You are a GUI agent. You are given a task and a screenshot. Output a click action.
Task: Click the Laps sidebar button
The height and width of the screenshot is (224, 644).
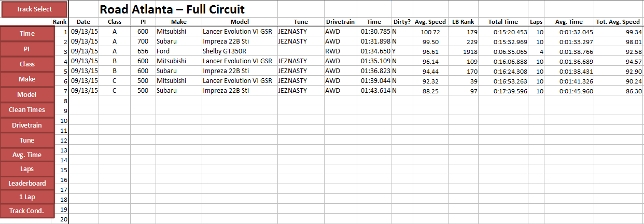[x=27, y=169]
